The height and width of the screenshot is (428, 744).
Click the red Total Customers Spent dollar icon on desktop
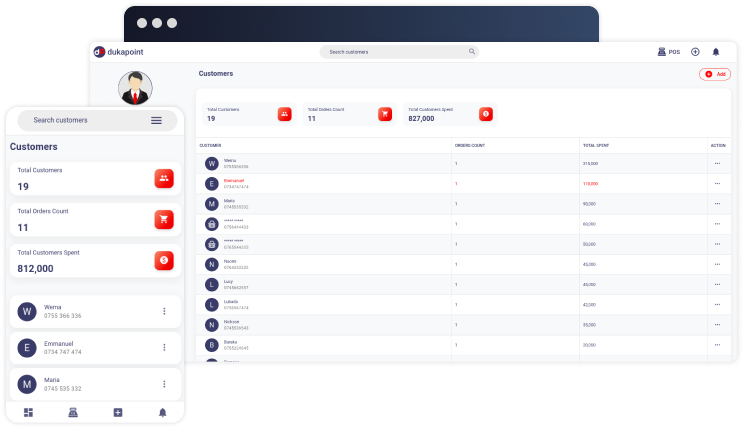[486, 114]
